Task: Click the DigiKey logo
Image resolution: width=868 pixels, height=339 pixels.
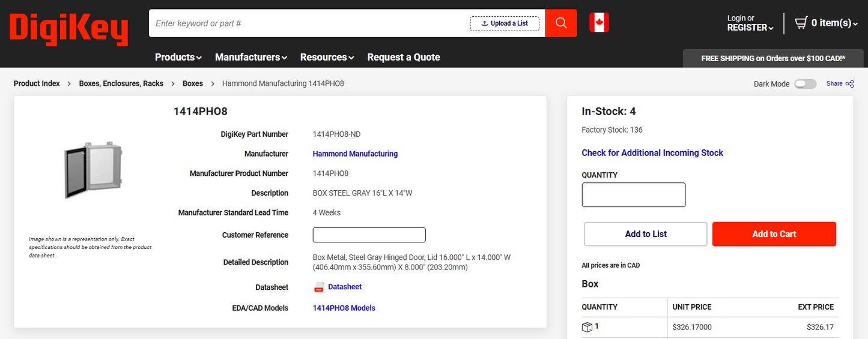Action: 68,29
